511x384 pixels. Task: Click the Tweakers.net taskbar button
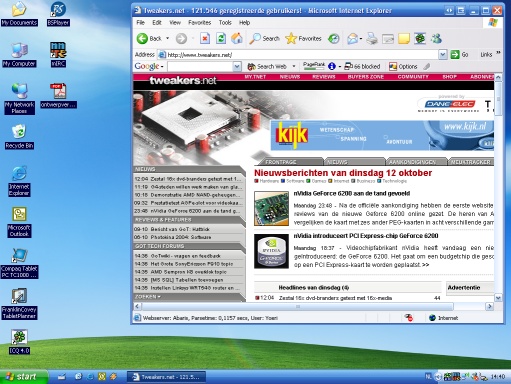[x=166, y=377]
